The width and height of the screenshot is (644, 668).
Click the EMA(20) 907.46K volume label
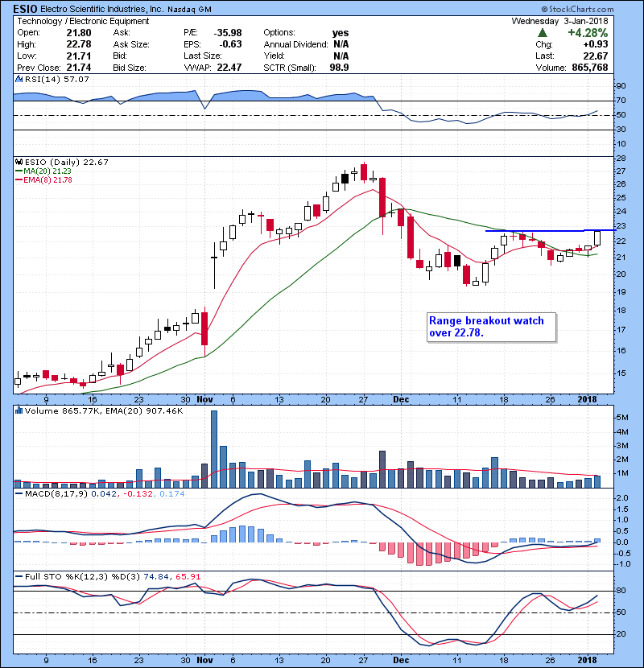tap(146, 410)
